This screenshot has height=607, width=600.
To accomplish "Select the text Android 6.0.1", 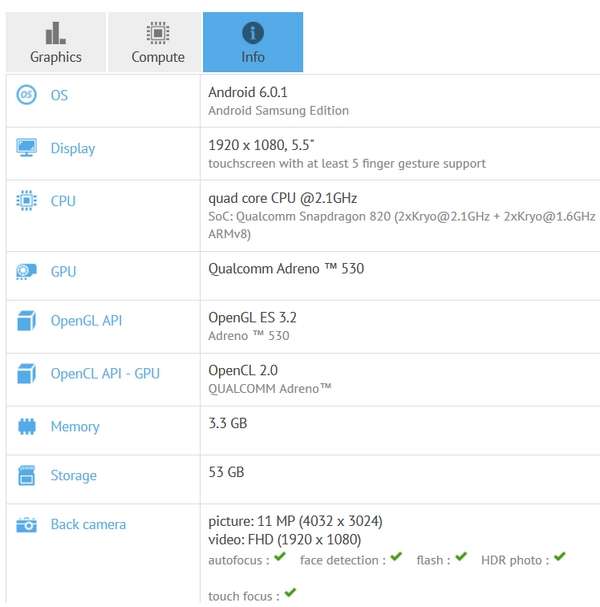I will (248, 93).
